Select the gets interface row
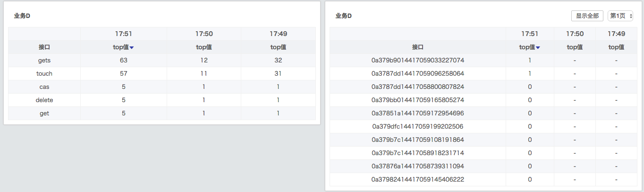The height and width of the screenshot is (192, 644). (44, 60)
